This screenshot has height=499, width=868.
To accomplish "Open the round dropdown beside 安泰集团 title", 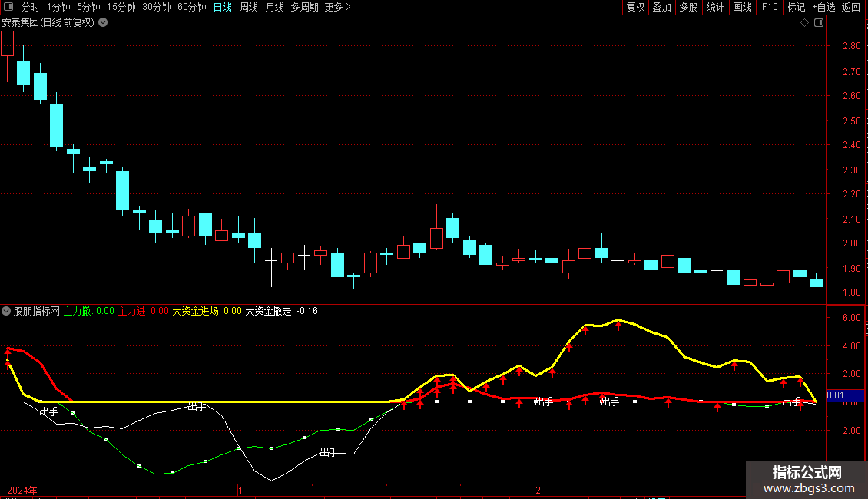I will click(103, 23).
